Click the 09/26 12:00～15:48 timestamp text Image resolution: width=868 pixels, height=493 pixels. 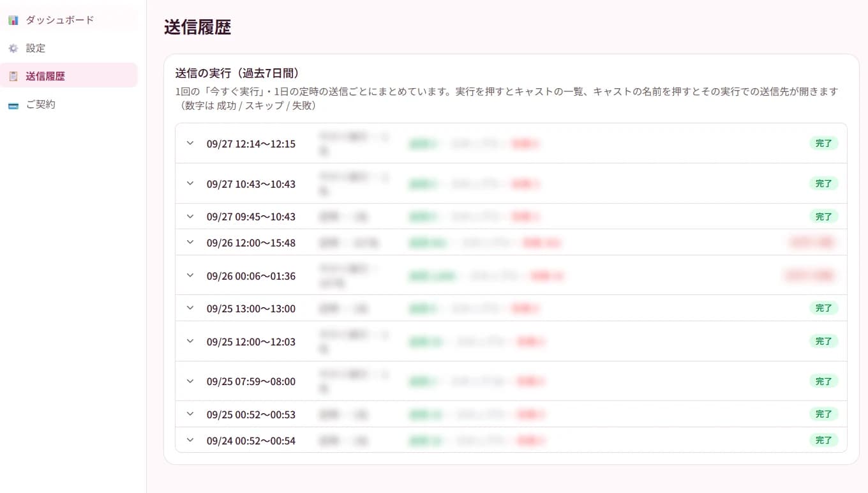(251, 243)
